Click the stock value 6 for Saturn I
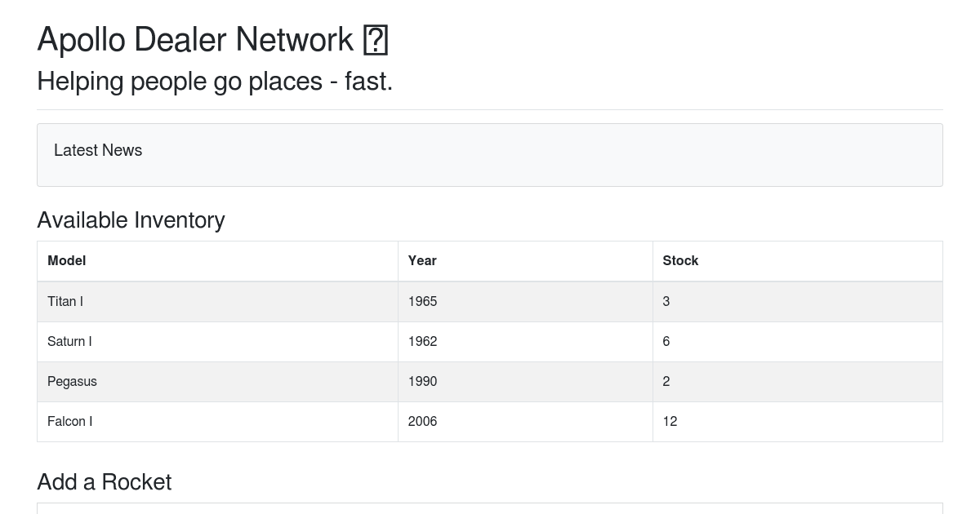 coord(798,342)
